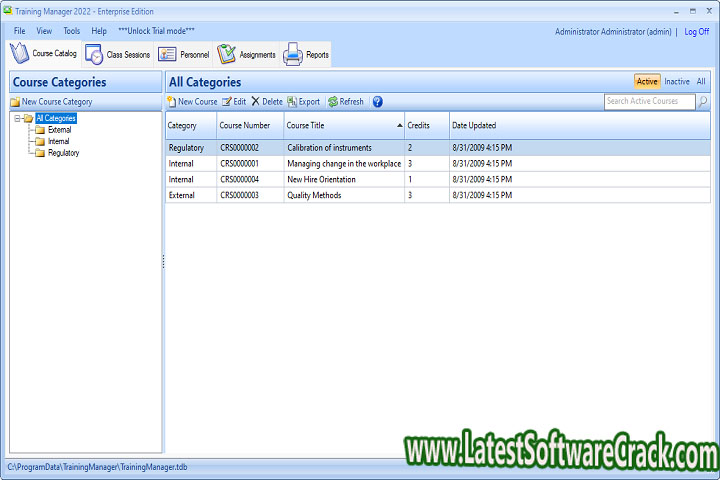The width and height of the screenshot is (720, 480).
Task: Show All courses filter
Action: 701,81
